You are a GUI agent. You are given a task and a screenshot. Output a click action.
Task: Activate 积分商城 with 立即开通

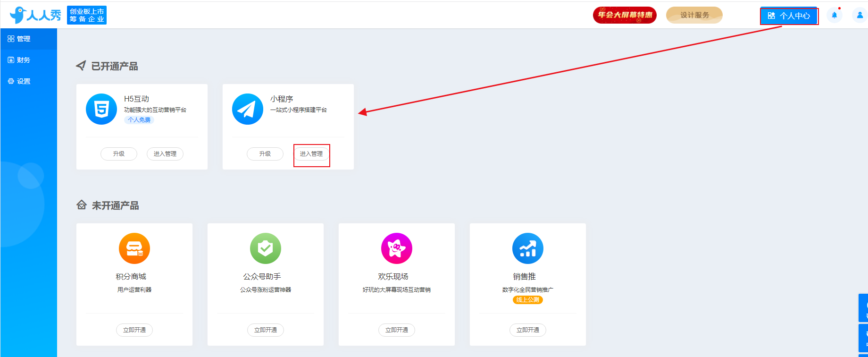click(x=134, y=330)
